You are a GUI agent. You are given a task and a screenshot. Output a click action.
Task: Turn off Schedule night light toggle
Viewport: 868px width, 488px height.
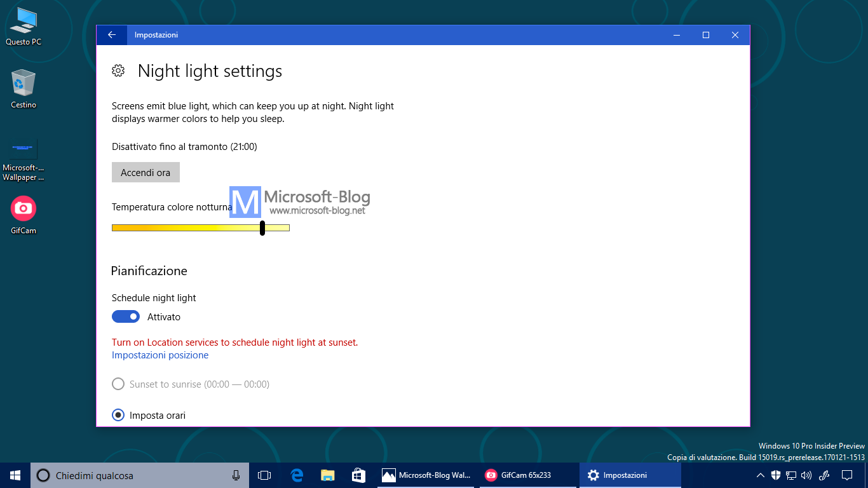point(126,316)
